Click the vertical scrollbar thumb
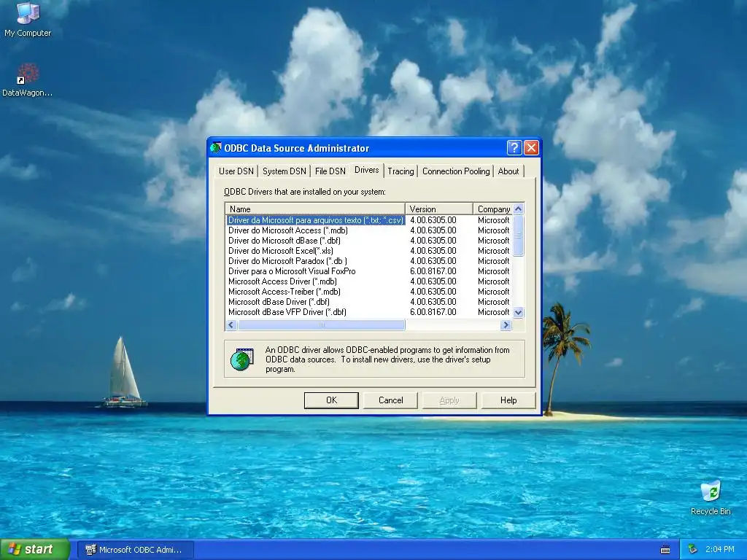The width and height of the screenshot is (747, 560). coord(519,236)
